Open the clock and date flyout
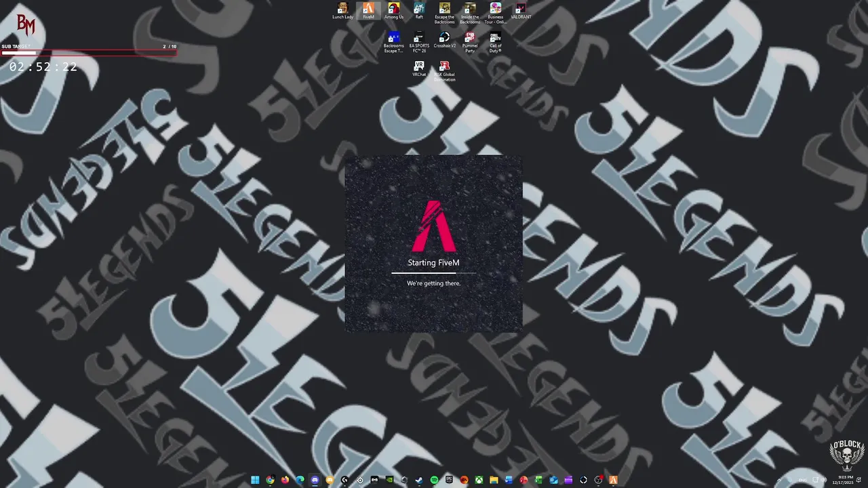 point(843,480)
